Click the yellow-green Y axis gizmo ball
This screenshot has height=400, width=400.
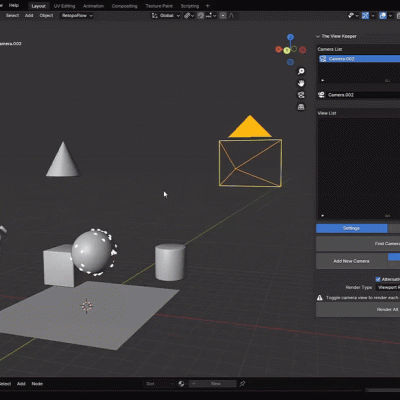(287, 51)
